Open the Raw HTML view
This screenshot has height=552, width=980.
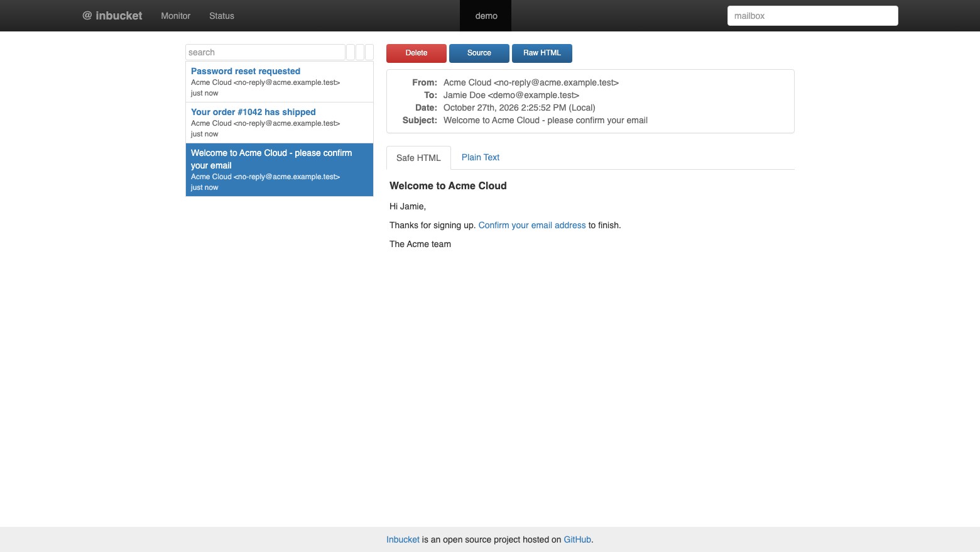tap(542, 53)
